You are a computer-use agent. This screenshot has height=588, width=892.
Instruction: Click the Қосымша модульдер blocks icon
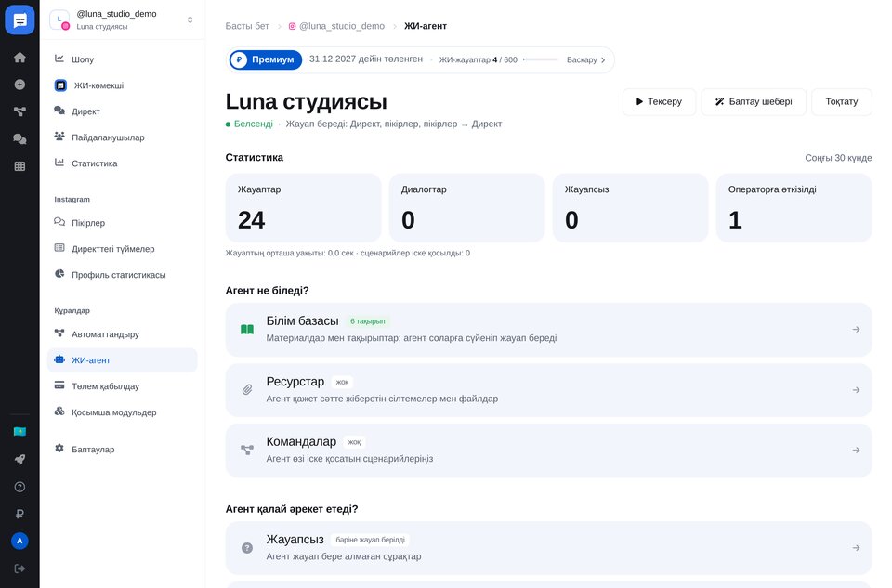(x=59, y=412)
